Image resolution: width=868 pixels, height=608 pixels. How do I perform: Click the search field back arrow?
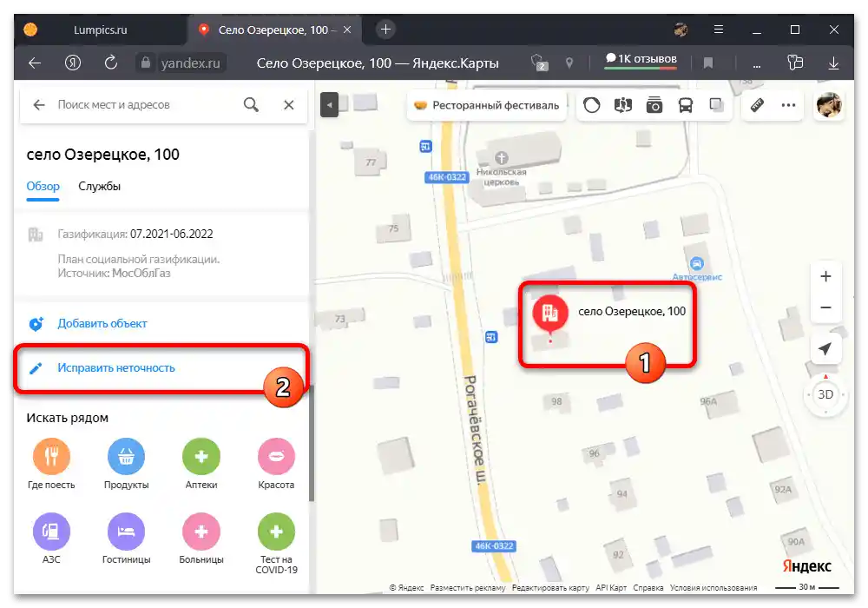pyautogui.click(x=39, y=104)
